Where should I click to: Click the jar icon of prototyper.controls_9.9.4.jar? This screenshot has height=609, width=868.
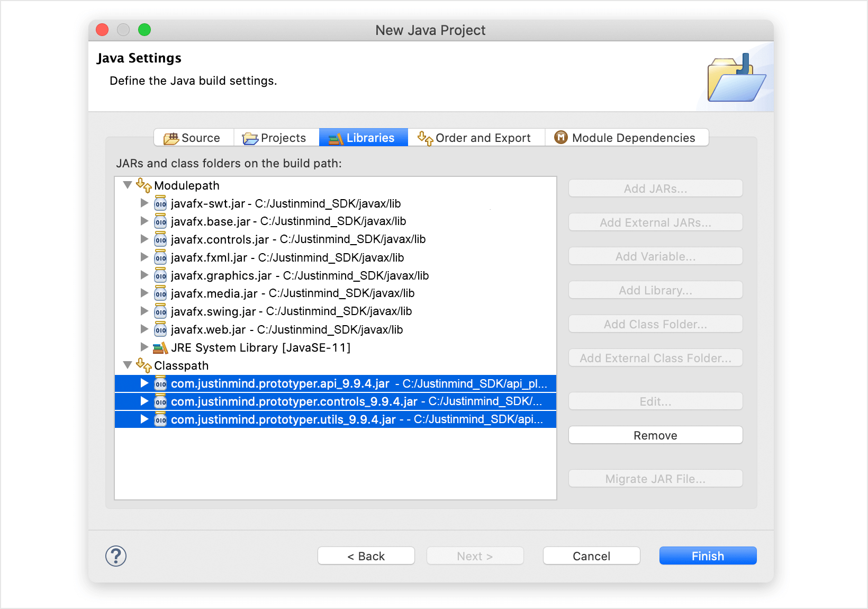click(x=160, y=401)
